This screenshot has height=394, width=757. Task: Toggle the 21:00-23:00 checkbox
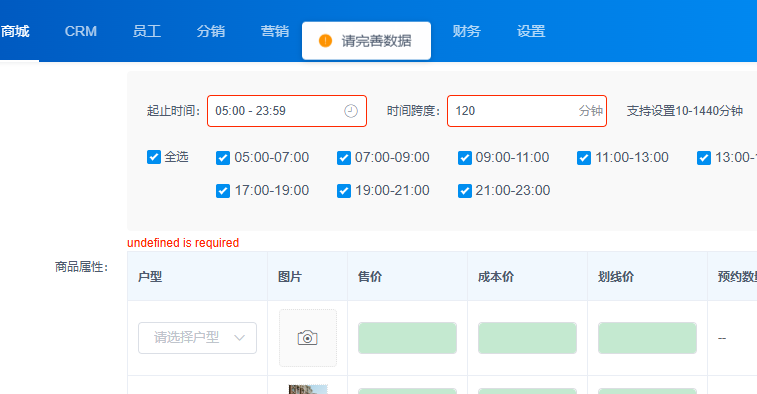point(464,191)
